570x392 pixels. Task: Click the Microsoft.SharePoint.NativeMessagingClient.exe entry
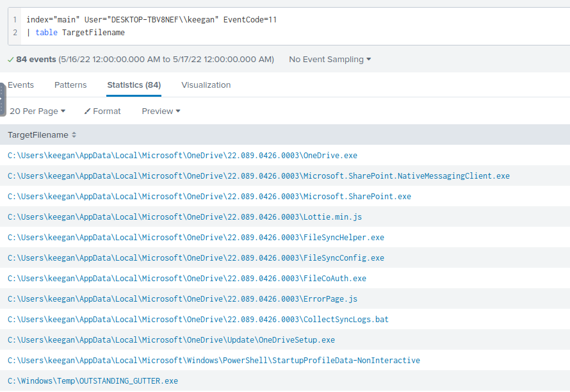coord(259,176)
